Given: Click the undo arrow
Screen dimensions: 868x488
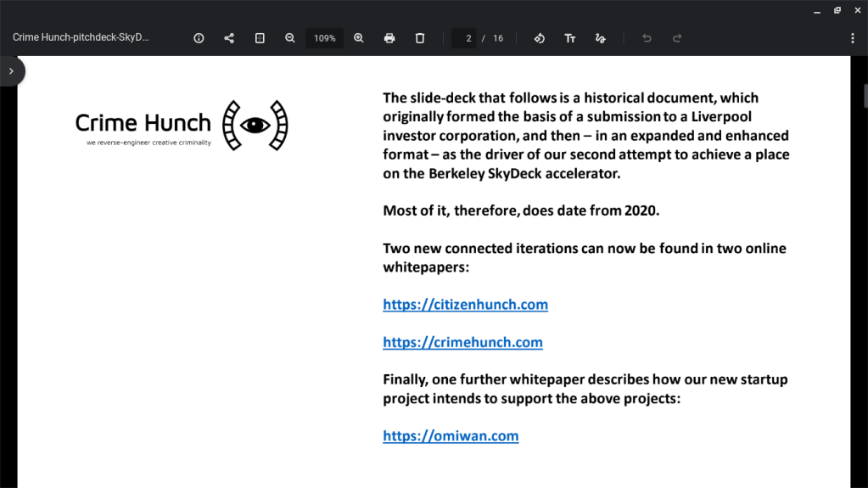Looking at the screenshot, I should point(647,38).
